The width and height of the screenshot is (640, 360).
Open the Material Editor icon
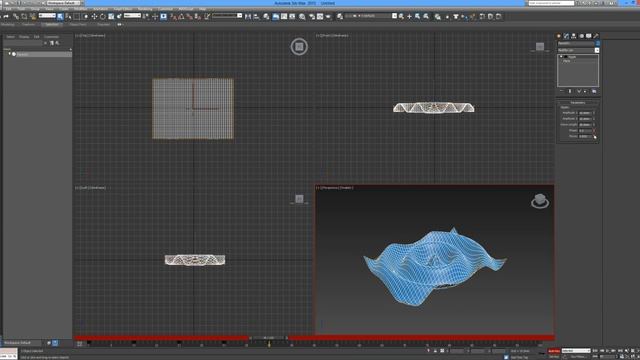coord(302,16)
